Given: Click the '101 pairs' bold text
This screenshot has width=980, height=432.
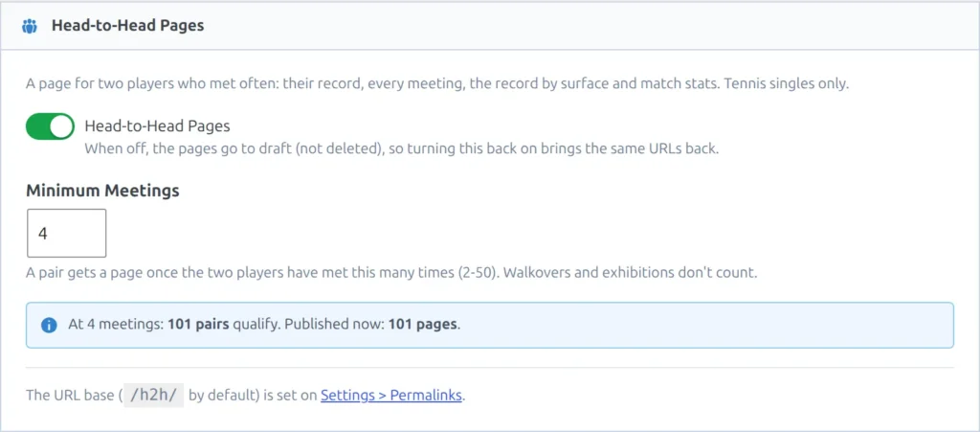Looking at the screenshot, I should click(x=199, y=325).
